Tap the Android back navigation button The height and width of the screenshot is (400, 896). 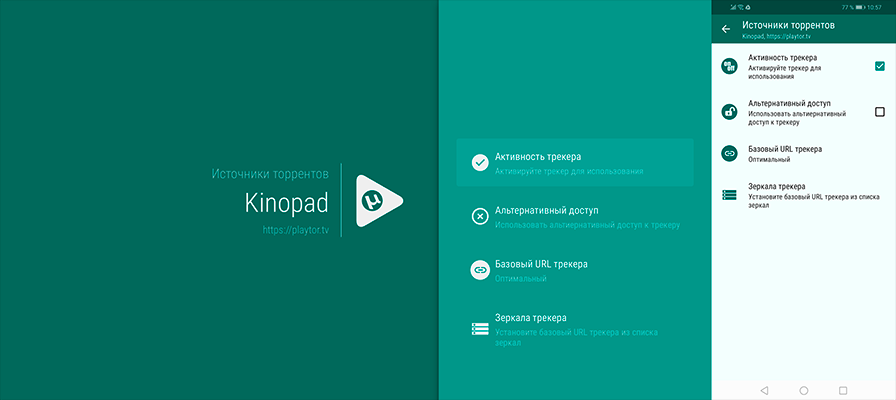pos(765,390)
